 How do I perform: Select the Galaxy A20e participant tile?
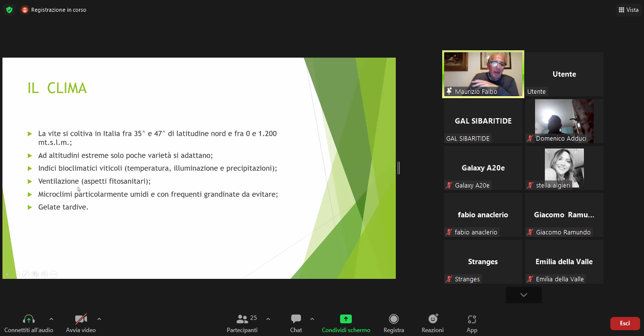[483, 168]
